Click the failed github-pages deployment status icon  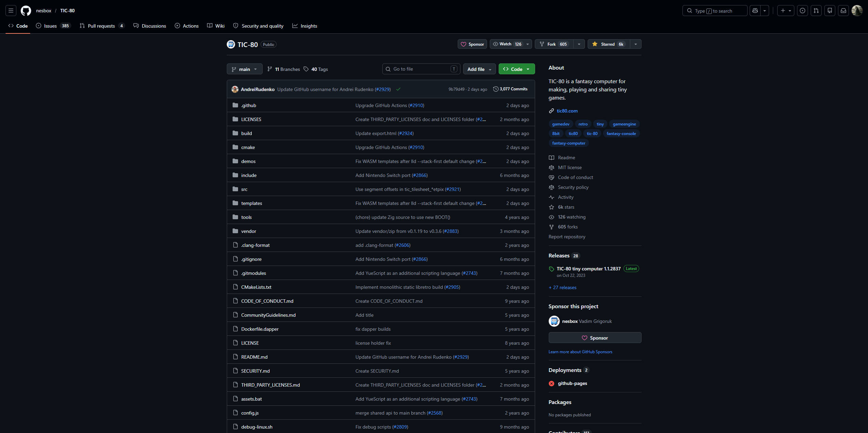coord(551,384)
